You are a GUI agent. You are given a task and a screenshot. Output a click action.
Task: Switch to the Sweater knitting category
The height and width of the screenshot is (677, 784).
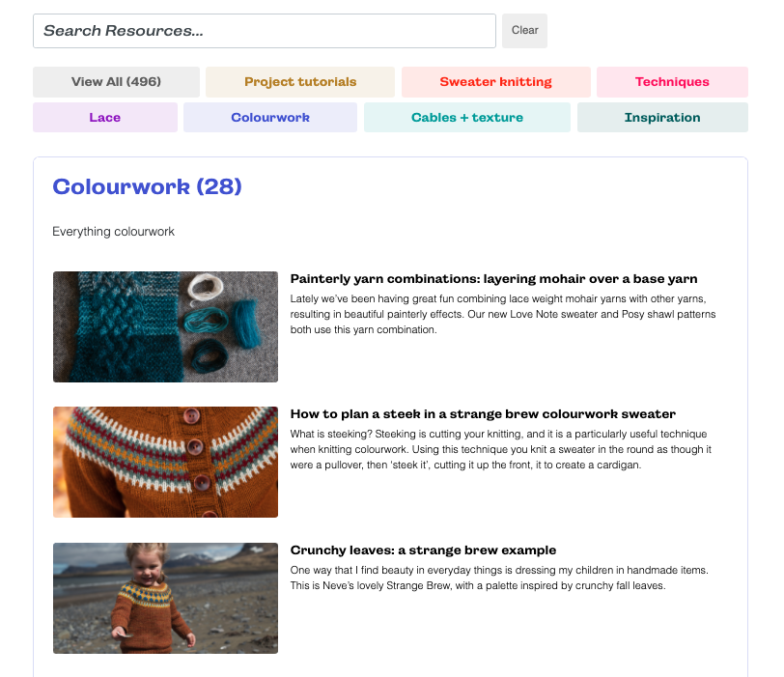(495, 82)
